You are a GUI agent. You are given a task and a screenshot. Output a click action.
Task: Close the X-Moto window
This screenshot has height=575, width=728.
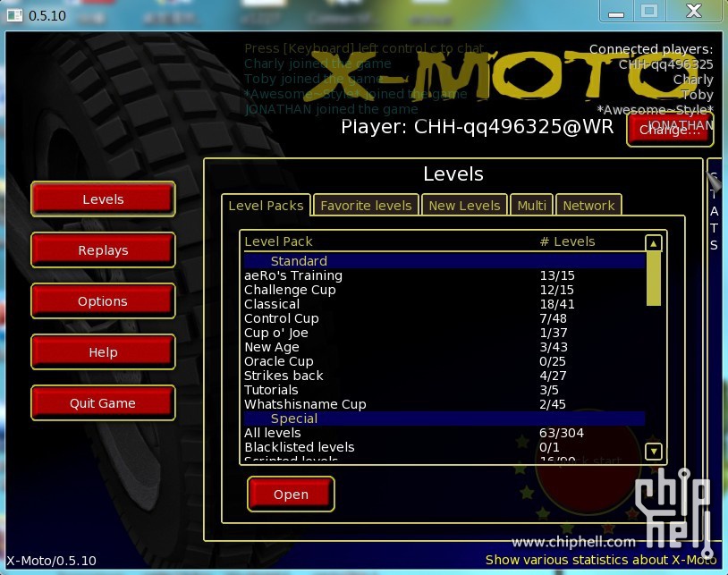pos(694,12)
